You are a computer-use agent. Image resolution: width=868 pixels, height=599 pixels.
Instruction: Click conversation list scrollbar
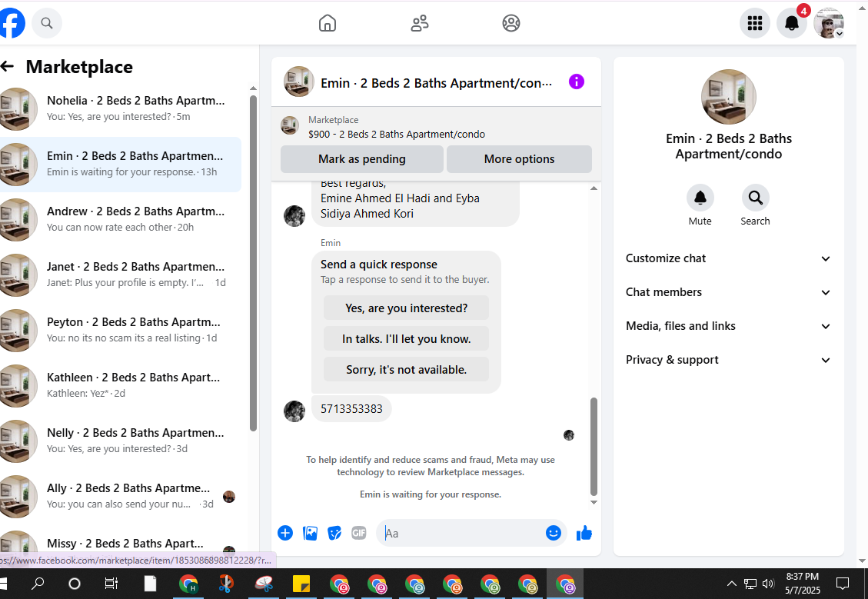coord(253,264)
